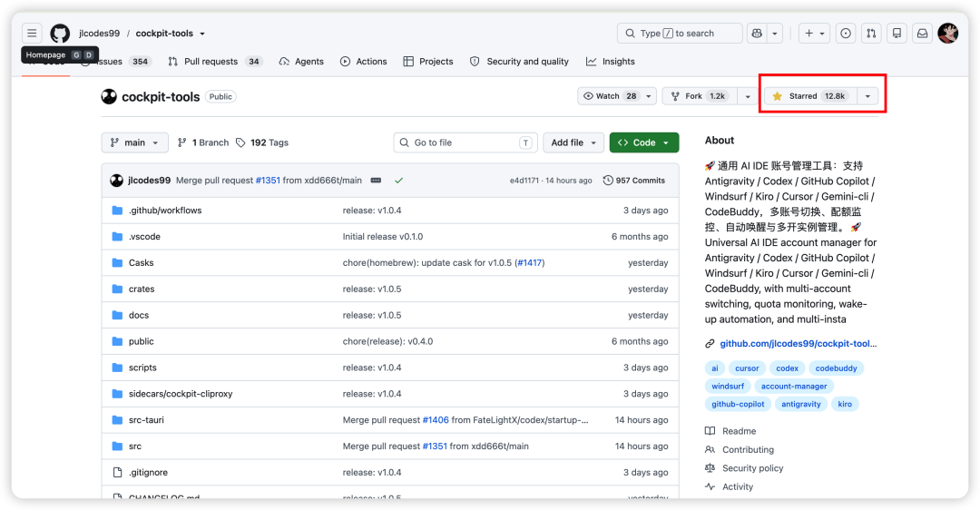Open the 957 Commits history link

coord(633,180)
